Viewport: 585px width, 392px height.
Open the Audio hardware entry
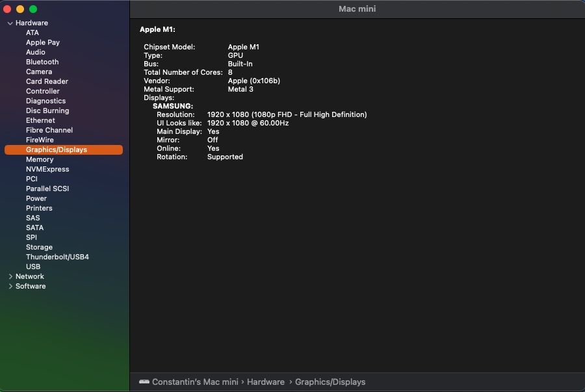pyautogui.click(x=36, y=52)
